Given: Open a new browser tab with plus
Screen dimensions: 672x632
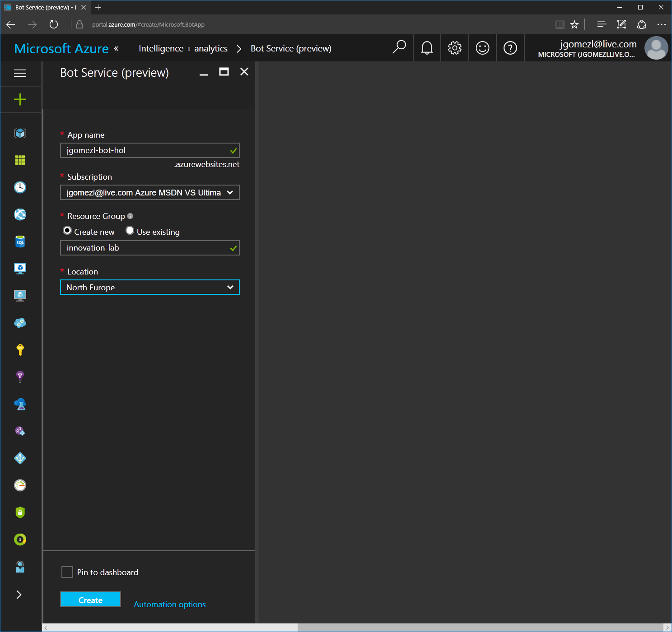Looking at the screenshot, I should (98, 7).
